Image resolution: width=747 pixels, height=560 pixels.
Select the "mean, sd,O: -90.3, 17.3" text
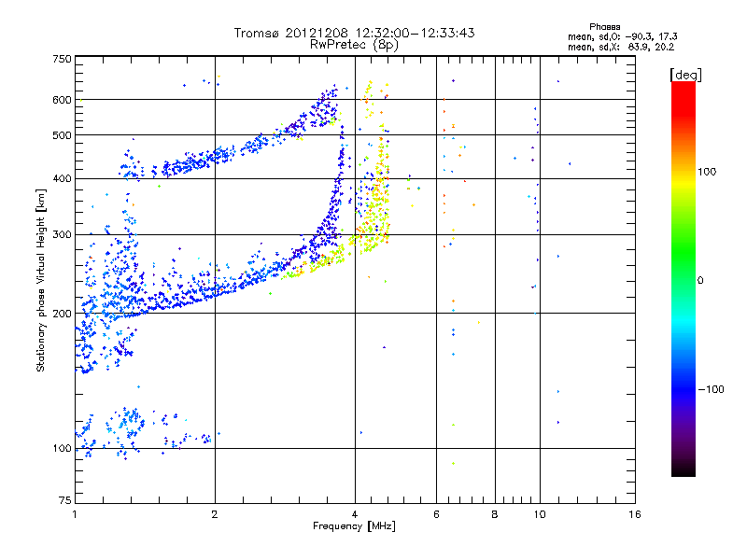(621, 35)
